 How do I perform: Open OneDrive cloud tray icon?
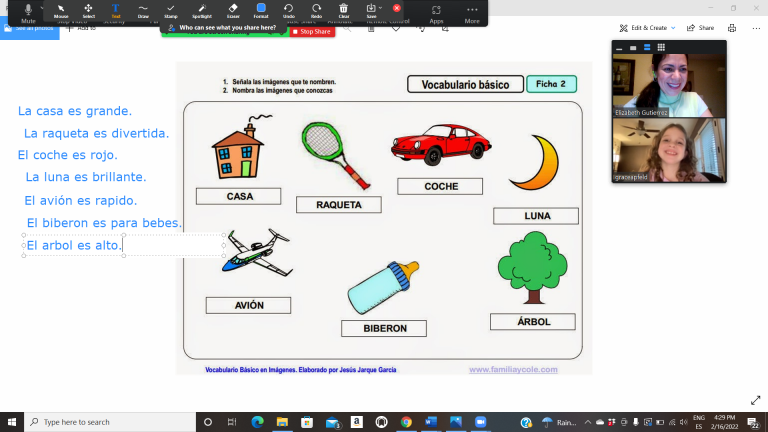point(600,422)
